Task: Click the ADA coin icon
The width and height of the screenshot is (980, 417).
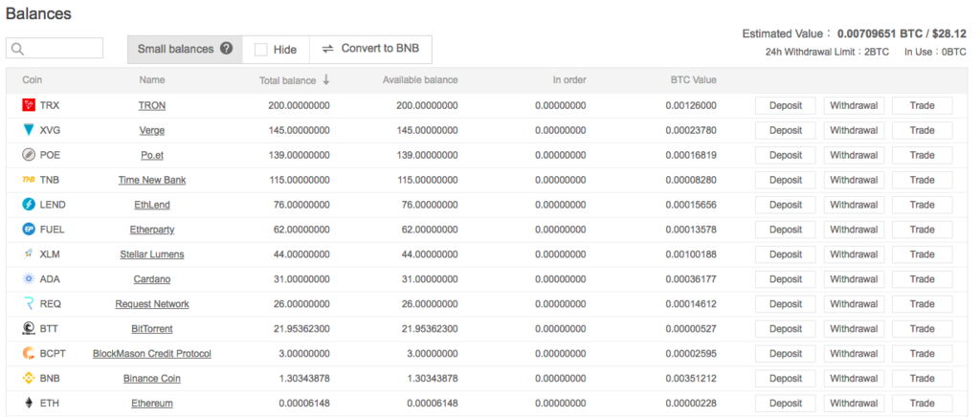Action: tap(29, 279)
